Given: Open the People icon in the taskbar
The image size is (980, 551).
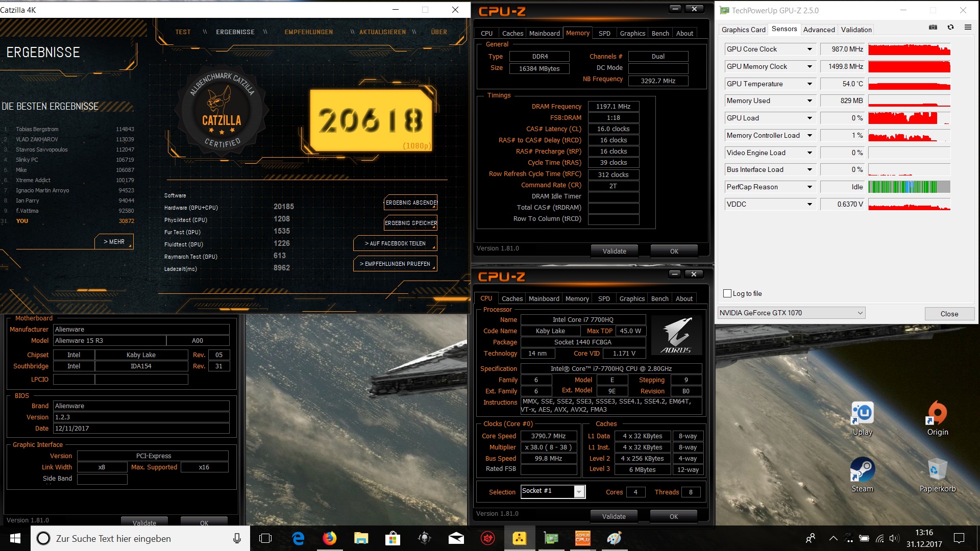Looking at the screenshot, I should click(x=810, y=538).
